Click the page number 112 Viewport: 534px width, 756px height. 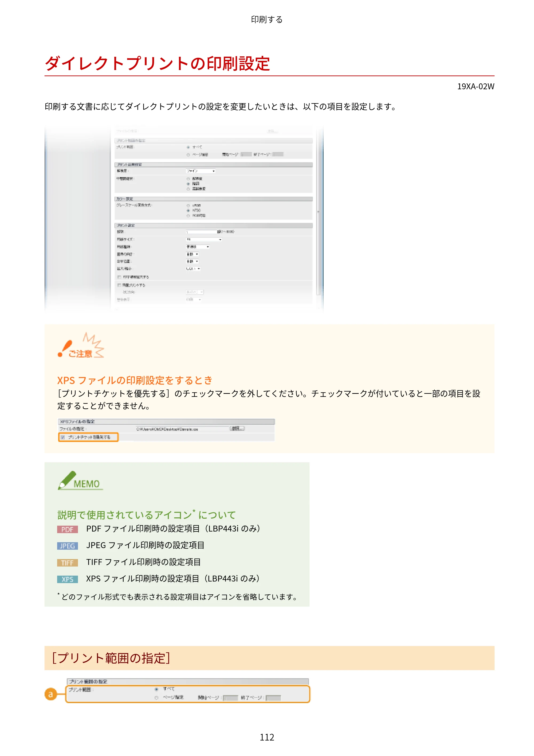click(267, 737)
